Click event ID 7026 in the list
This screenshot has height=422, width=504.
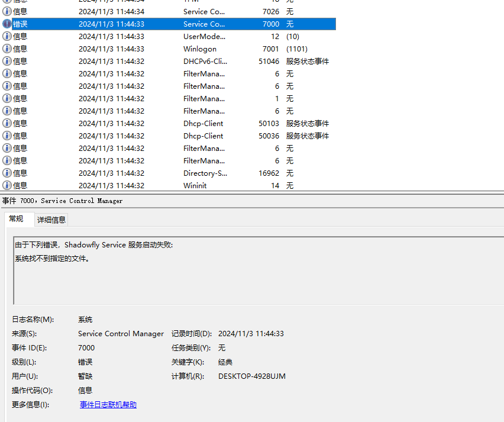(271, 12)
